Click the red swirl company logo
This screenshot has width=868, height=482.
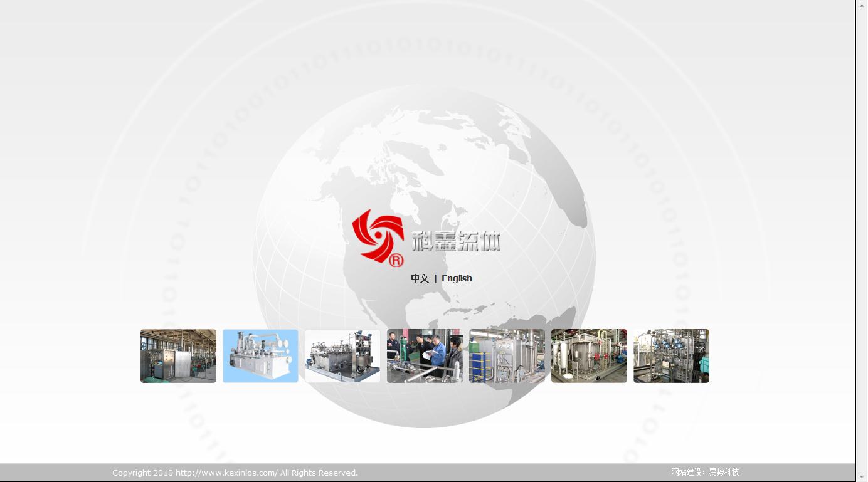coord(377,235)
